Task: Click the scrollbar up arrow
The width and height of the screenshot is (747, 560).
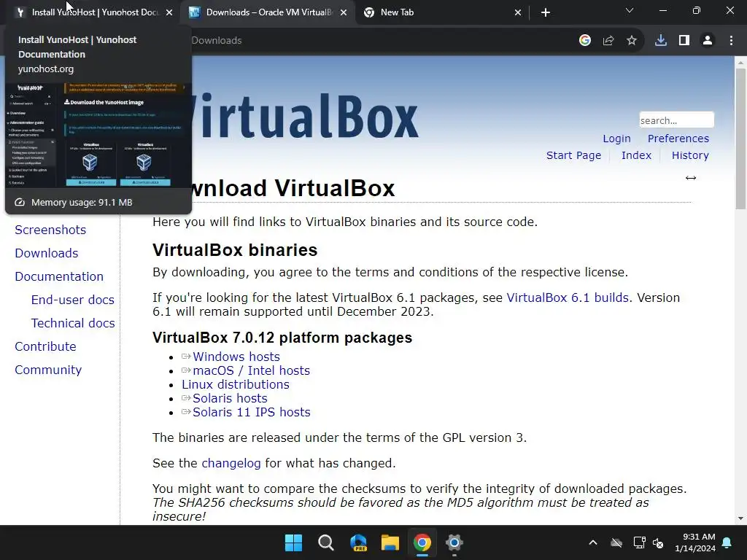Action: pyautogui.click(x=740, y=62)
